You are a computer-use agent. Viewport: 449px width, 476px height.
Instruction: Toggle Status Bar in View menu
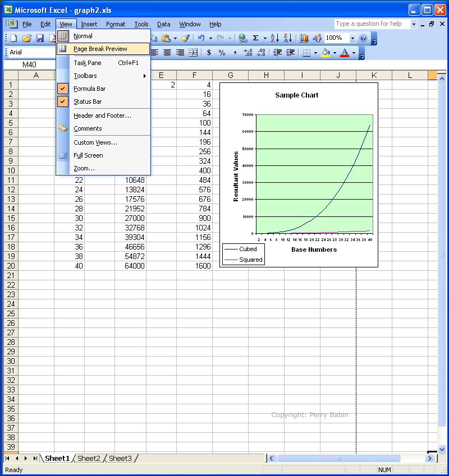pos(103,101)
